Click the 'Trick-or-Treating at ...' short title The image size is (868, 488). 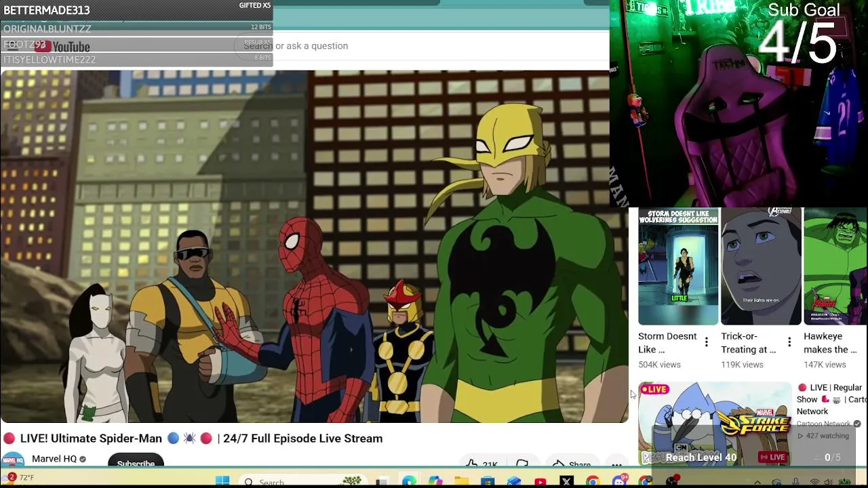748,343
